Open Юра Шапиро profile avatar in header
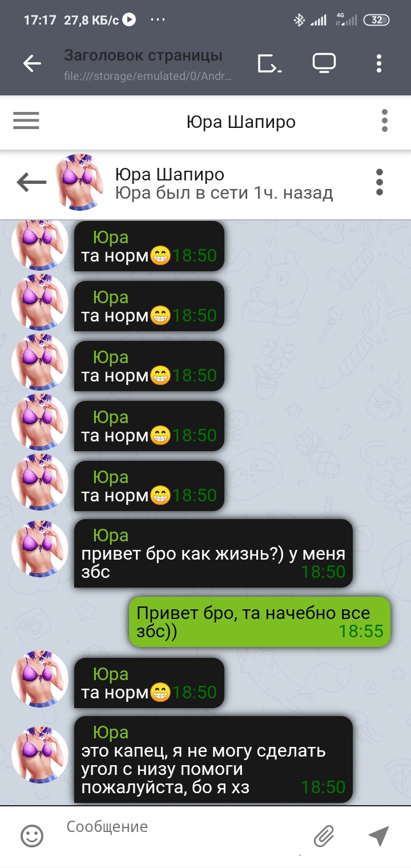The height and width of the screenshot is (868, 411). click(x=79, y=182)
